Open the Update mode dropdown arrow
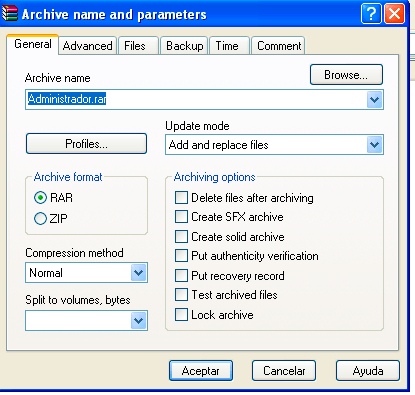Screen dimensions: 415x395 point(375,145)
